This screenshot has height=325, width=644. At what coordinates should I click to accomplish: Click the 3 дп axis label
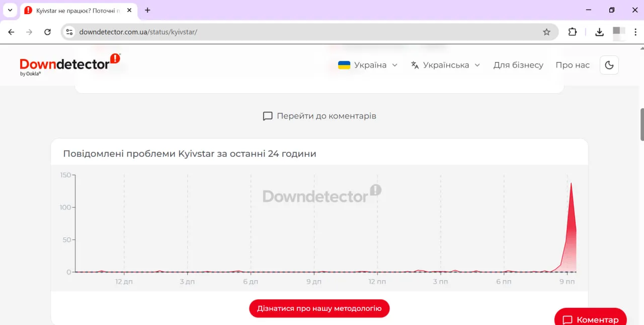(x=187, y=282)
